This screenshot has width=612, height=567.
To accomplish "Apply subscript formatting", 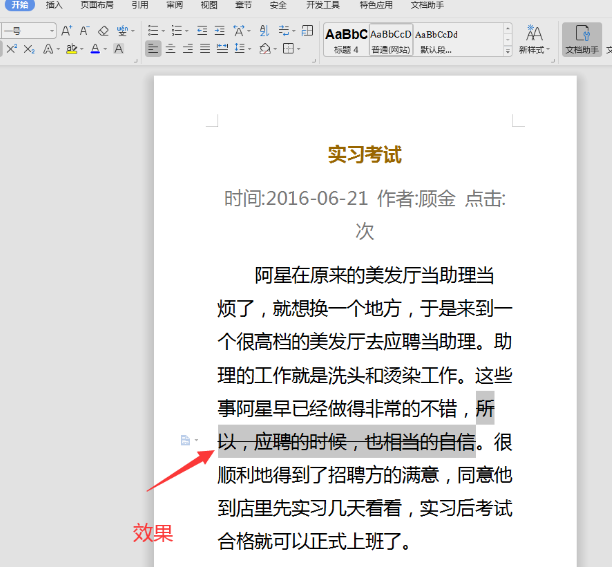I will 29,49.
